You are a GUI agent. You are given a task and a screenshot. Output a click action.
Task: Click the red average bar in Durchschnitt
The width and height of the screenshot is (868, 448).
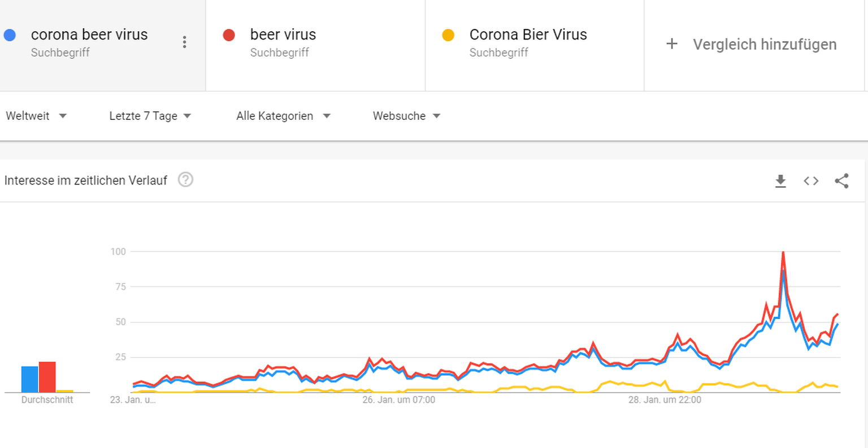(47, 377)
